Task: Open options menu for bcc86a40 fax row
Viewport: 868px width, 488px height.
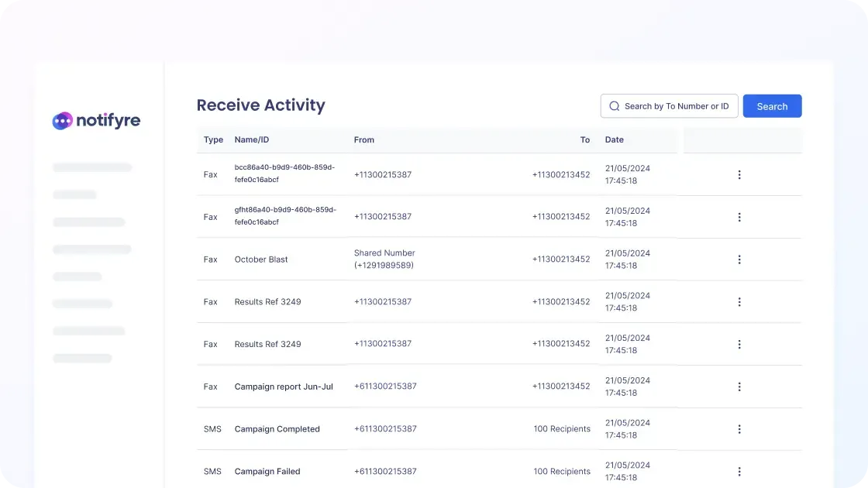Action: [x=739, y=175]
